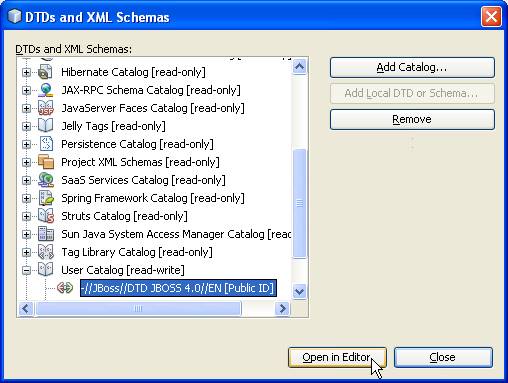Expand the Tag Library Catalog node
508x383 pixels.
click(x=26, y=252)
